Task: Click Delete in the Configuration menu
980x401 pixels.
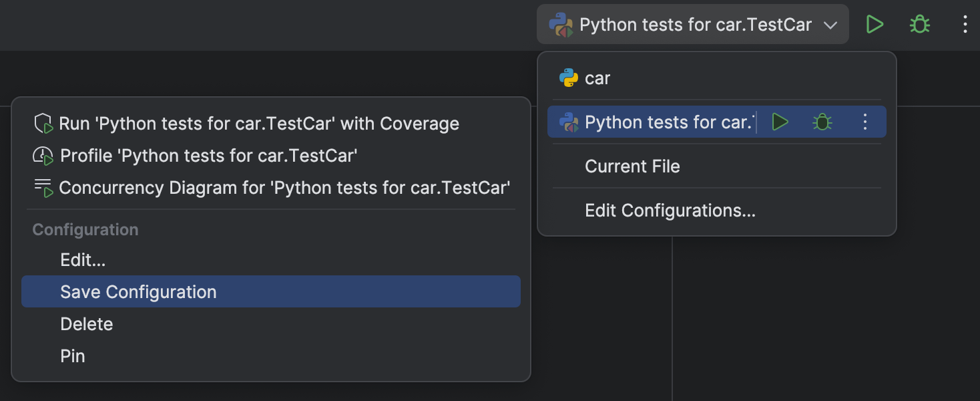Action: point(87,323)
